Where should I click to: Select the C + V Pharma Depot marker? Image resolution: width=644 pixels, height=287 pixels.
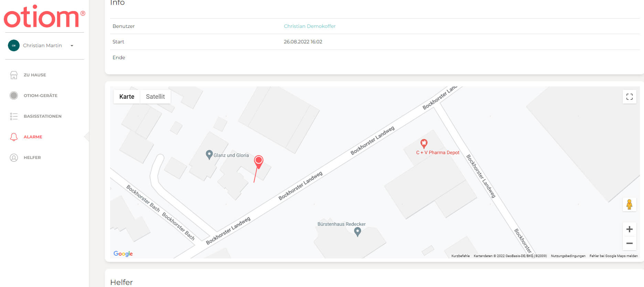[424, 143]
